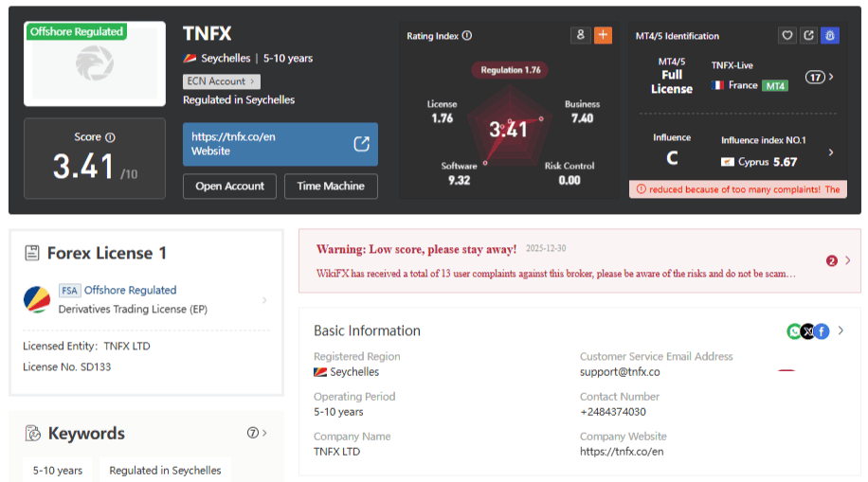Click the Seychelles flag license icon
Image resolution: width=868 pixels, height=482 pixels.
point(37,300)
